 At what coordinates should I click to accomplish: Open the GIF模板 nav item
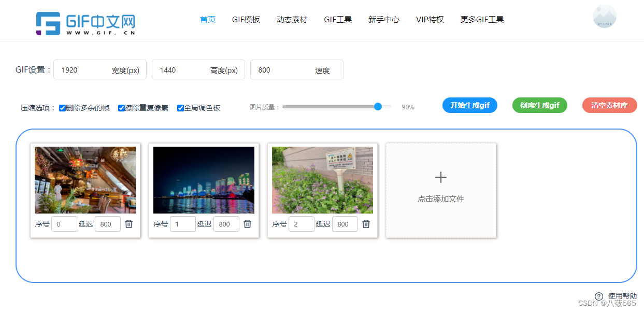(246, 20)
